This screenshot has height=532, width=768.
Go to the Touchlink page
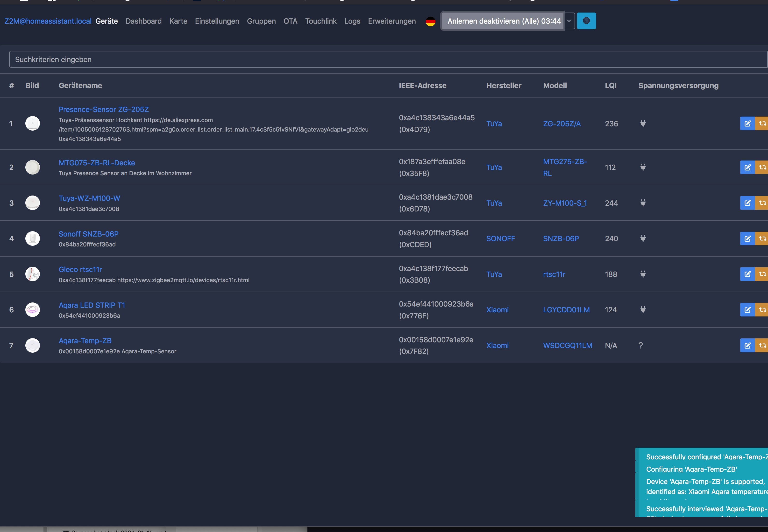320,21
